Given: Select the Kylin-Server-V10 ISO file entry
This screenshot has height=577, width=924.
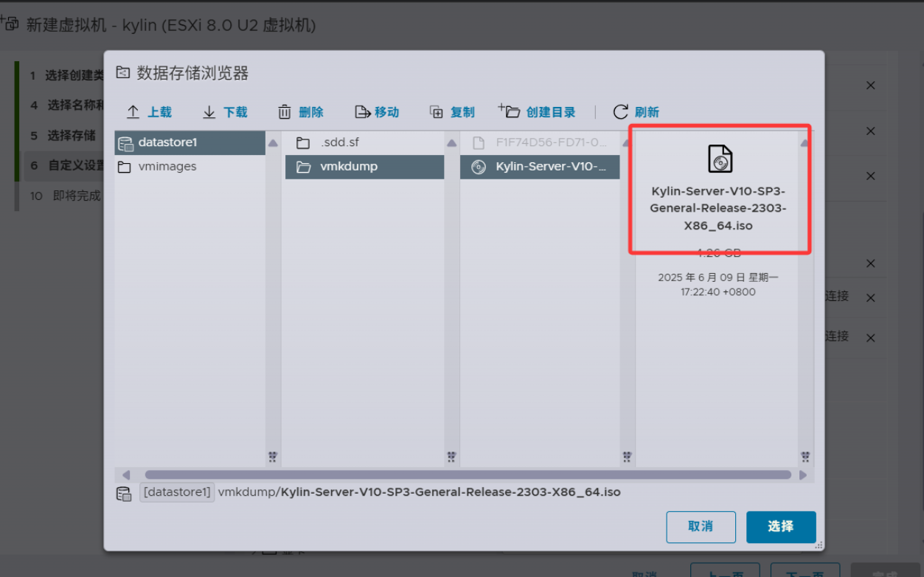Looking at the screenshot, I should (x=551, y=167).
